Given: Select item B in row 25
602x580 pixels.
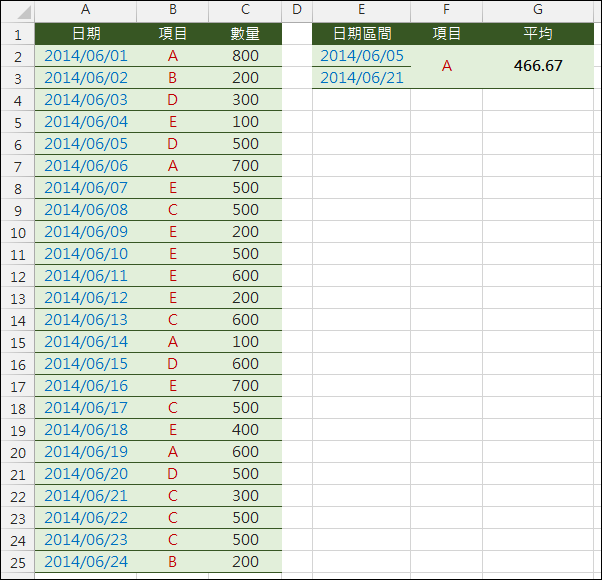Looking at the screenshot, I should coord(173,562).
